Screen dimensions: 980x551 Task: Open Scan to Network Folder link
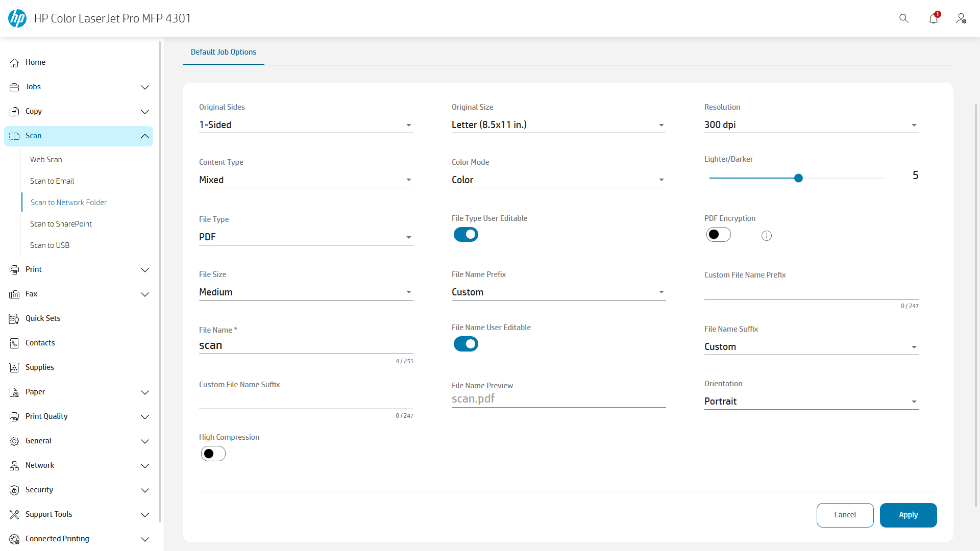click(x=68, y=203)
